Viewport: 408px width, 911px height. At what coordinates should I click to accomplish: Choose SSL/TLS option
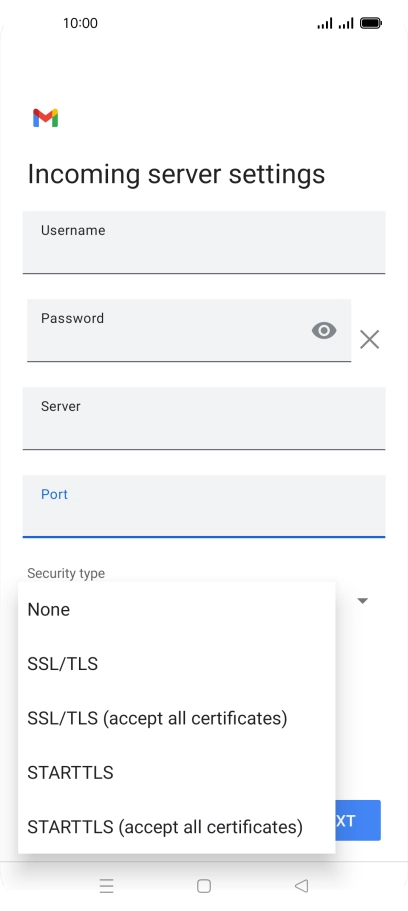177,663
